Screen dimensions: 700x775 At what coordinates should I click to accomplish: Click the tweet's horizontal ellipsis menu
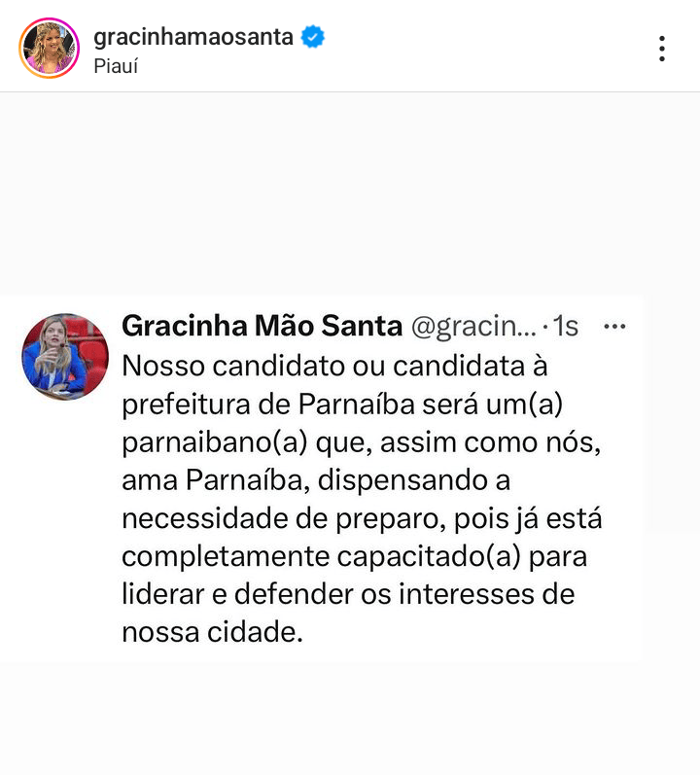[x=614, y=328]
